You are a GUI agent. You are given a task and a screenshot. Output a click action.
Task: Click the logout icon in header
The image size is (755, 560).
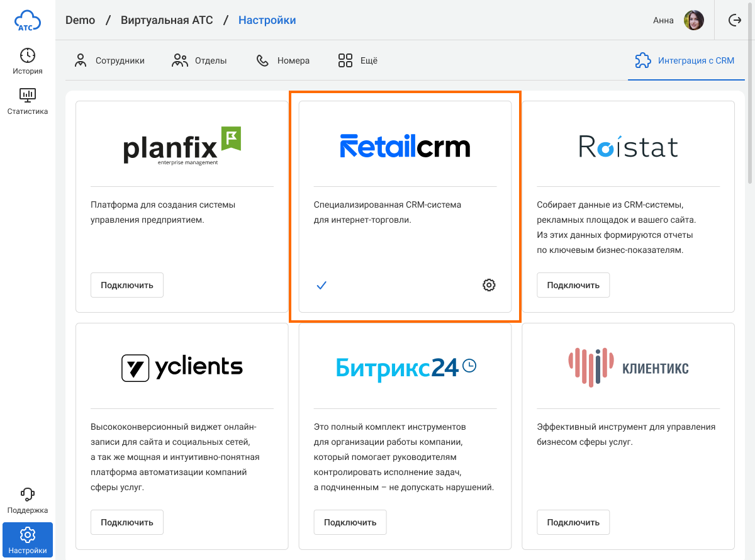734,20
